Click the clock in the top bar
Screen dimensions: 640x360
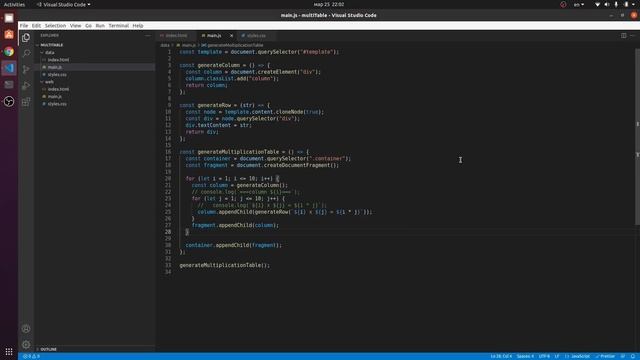[329, 4]
